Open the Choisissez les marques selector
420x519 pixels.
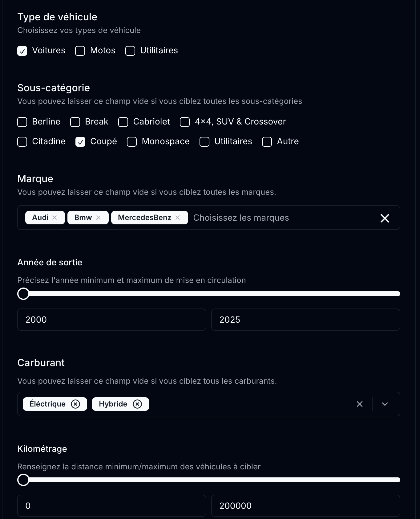click(x=241, y=218)
